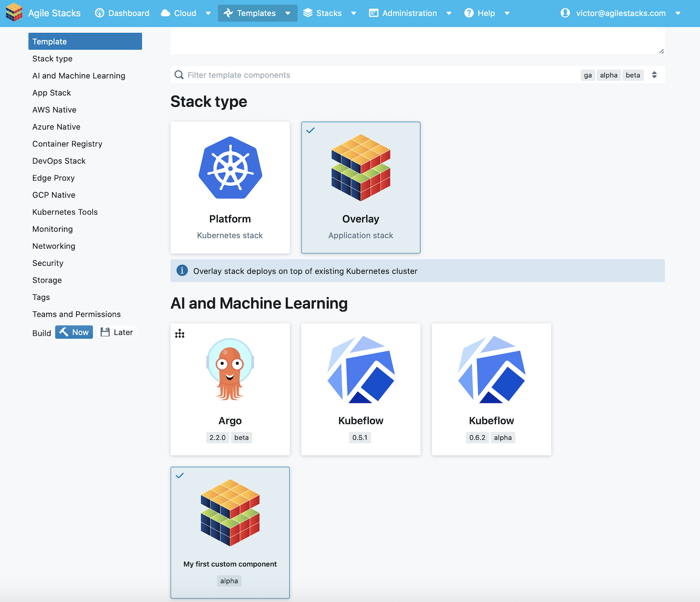Jump to Azure Native section
Image resolution: width=700 pixels, height=602 pixels.
tap(56, 127)
